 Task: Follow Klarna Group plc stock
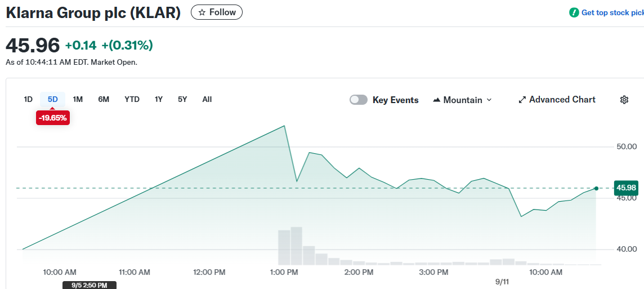tap(217, 12)
